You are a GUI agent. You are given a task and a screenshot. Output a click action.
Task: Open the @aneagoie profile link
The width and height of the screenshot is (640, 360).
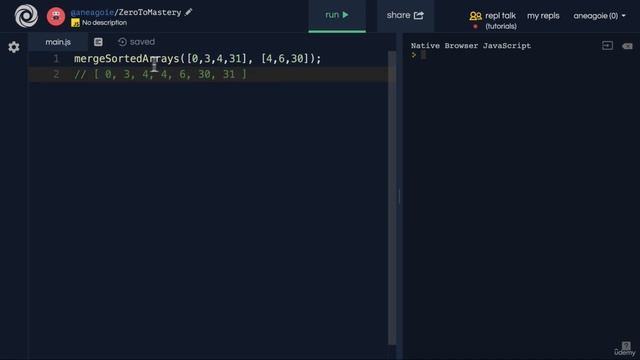tap(92, 13)
